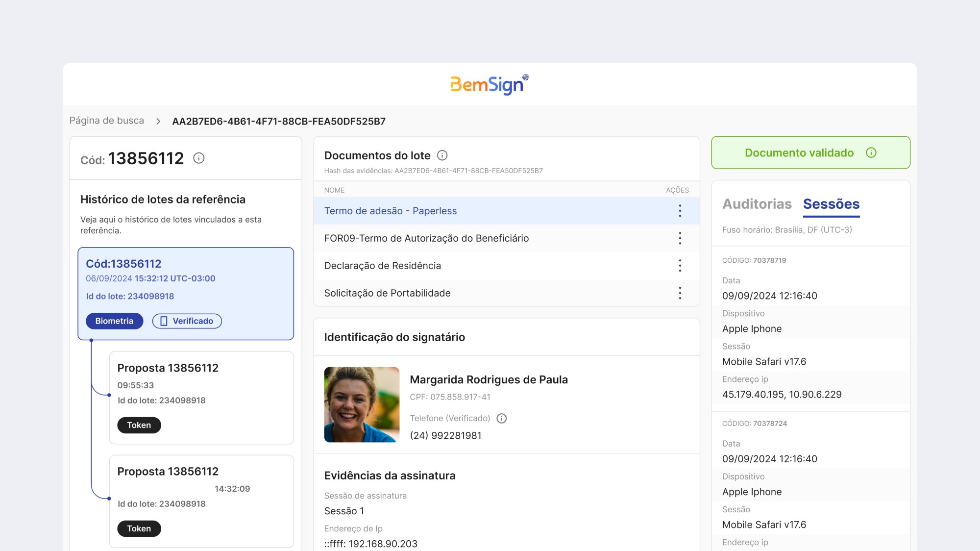Screen dimensions: 980x551
Task: Go back to Página de busca
Action: coord(107,121)
